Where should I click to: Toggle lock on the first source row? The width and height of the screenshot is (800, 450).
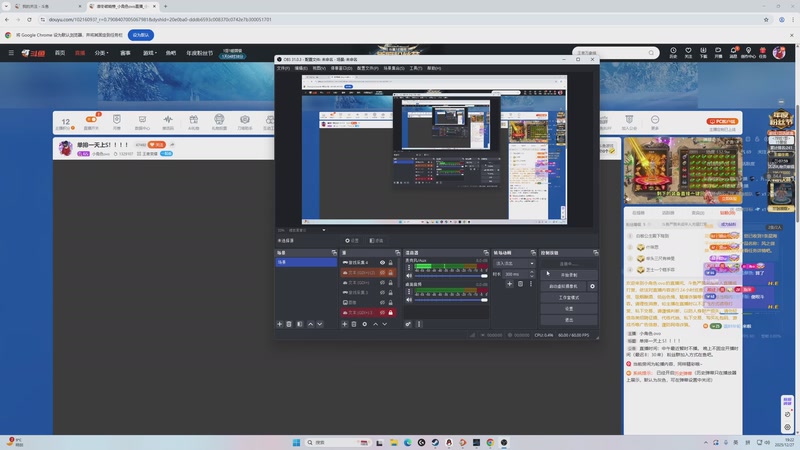click(x=391, y=262)
